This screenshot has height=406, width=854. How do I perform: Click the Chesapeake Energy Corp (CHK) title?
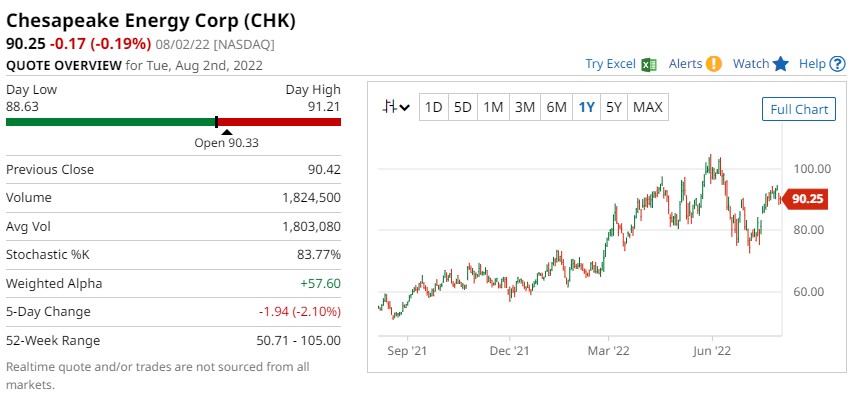coord(151,21)
